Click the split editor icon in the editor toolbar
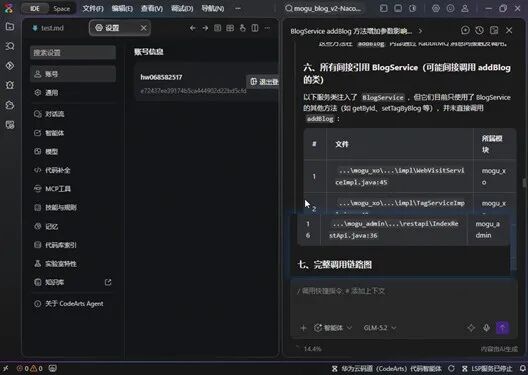 click(x=255, y=28)
